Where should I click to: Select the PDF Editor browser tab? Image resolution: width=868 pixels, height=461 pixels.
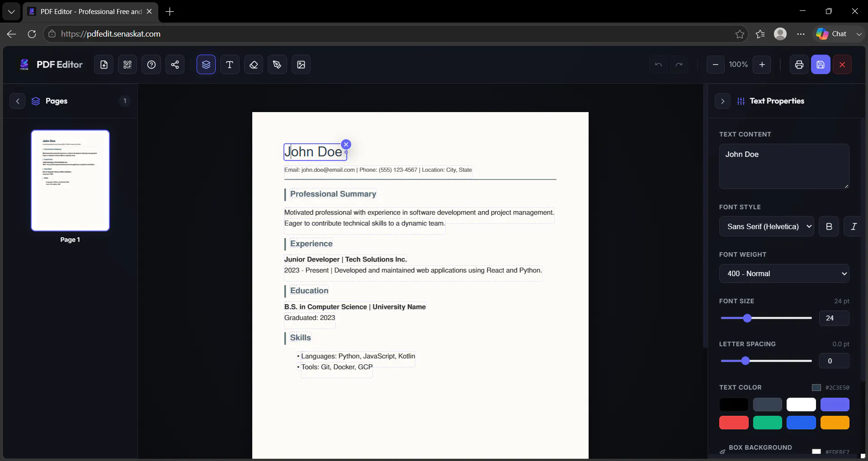pyautogui.click(x=90, y=12)
